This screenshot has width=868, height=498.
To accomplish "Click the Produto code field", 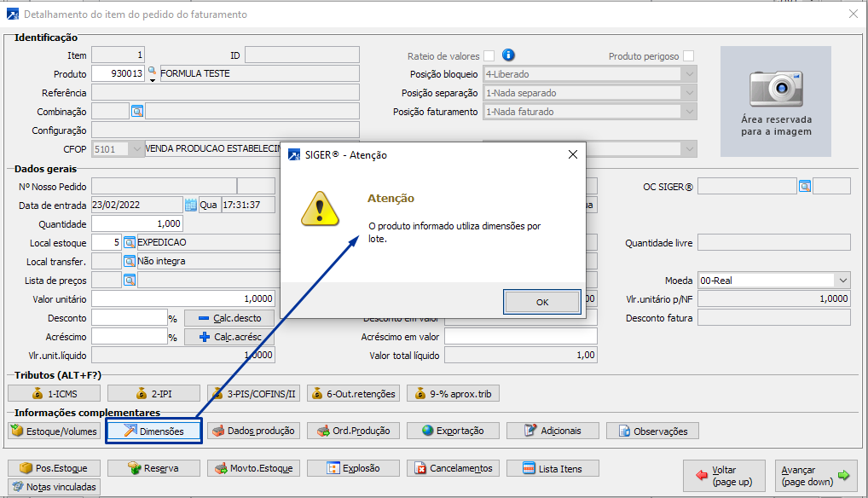I will coord(118,73).
